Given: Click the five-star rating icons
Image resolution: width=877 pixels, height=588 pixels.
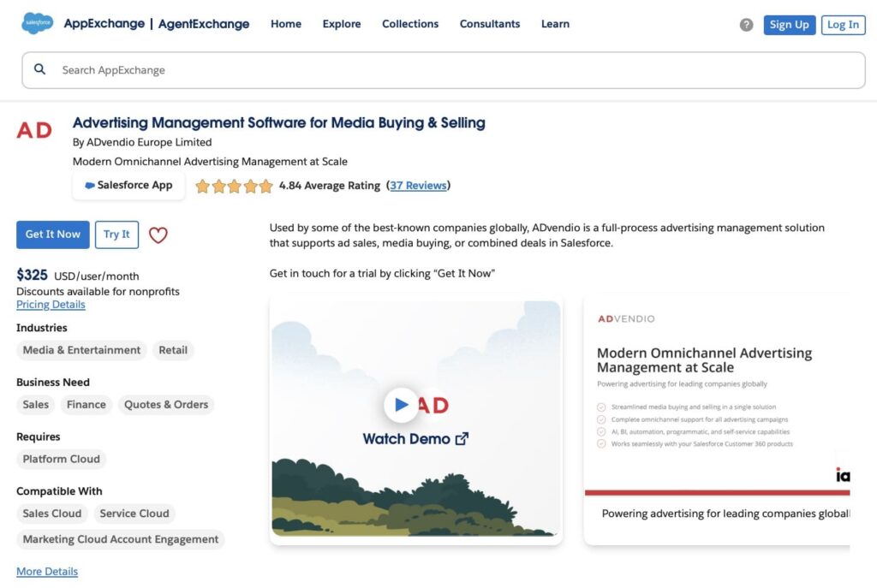Looking at the screenshot, I should tap(234, 186).
